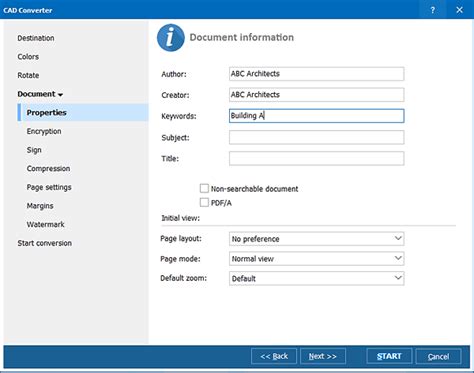The image size is (474, 373).
Task: Go to Start conversion section
Action: [45, 243]
